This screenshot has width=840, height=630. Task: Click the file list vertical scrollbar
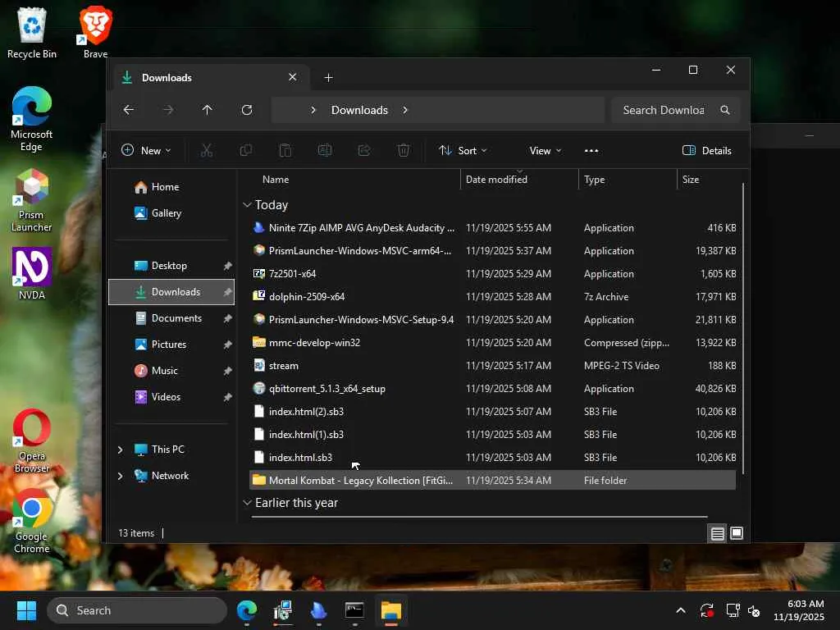tap(743, 328)
